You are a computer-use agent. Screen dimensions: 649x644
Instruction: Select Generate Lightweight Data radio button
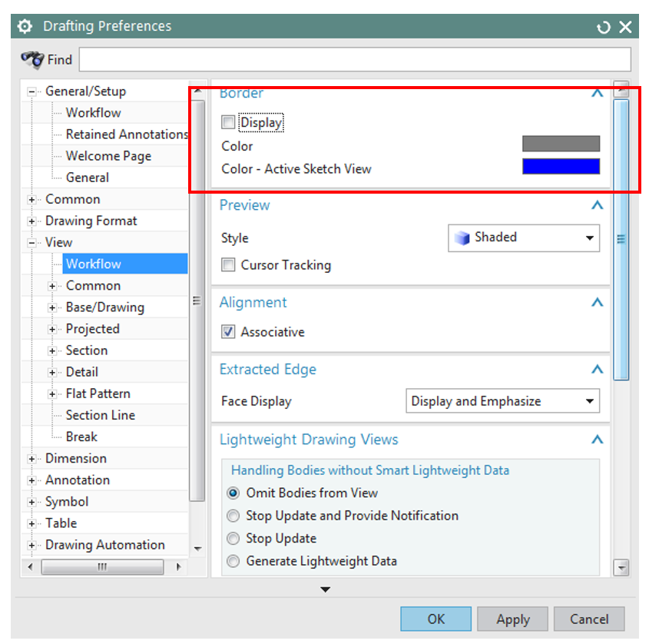(233, 561)
